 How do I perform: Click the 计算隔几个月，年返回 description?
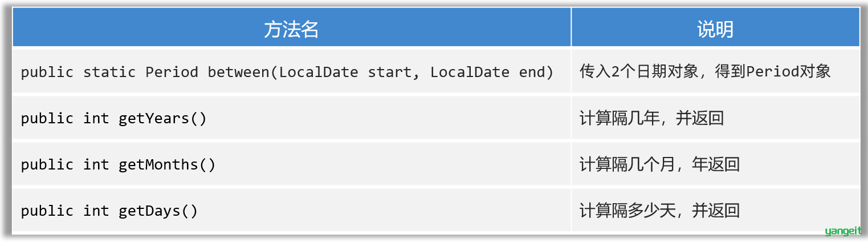pyautogui.click(x=659, y=164)
